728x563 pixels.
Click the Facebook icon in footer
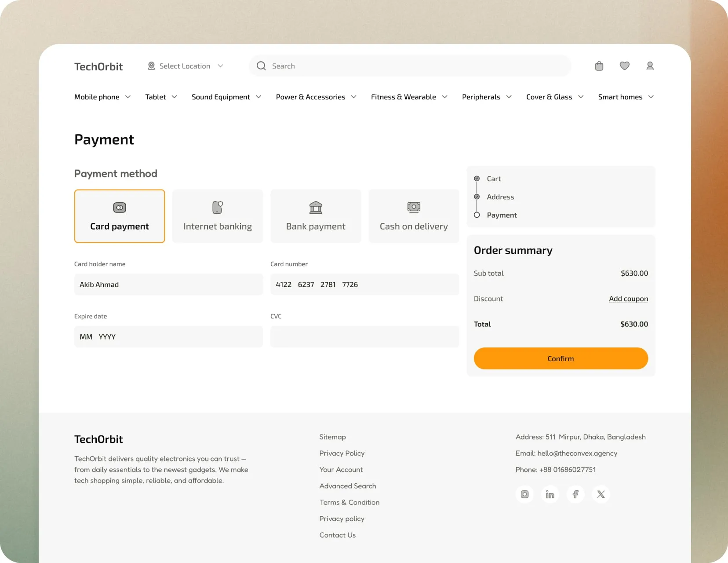[x=575, y=494]
